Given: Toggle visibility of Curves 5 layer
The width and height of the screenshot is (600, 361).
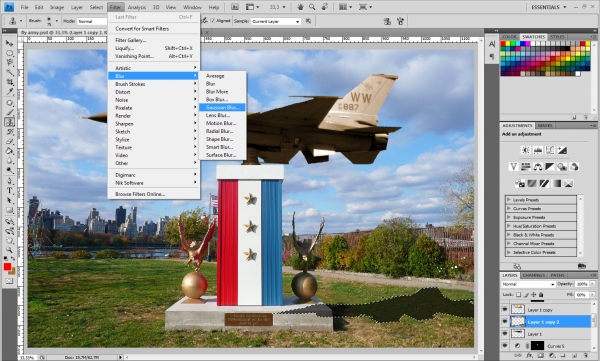Looking at the screenshot, I should click(x=505, y=346).
